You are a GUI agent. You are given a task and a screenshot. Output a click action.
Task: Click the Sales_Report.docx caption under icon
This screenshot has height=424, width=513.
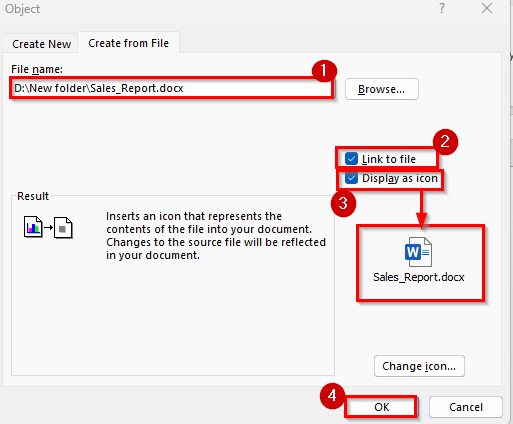419,277
